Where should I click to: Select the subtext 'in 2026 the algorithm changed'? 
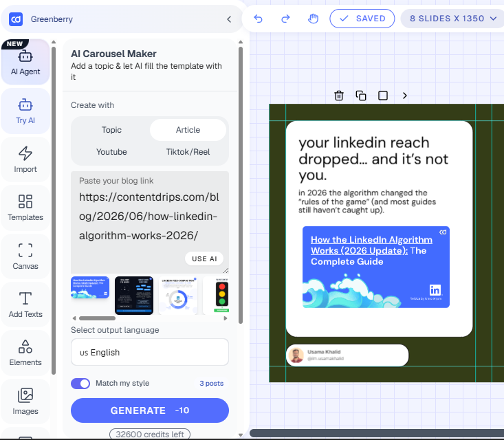click(x=367, y=201)
